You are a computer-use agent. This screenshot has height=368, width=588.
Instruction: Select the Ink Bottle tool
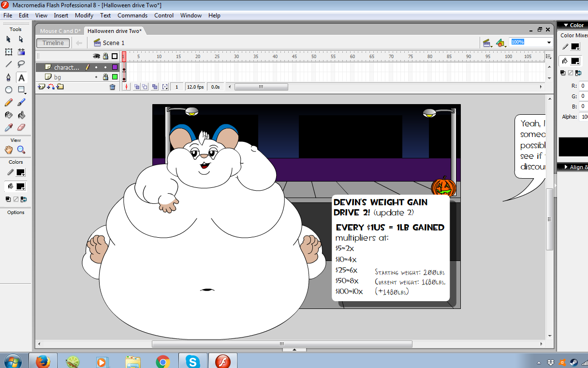8,115
